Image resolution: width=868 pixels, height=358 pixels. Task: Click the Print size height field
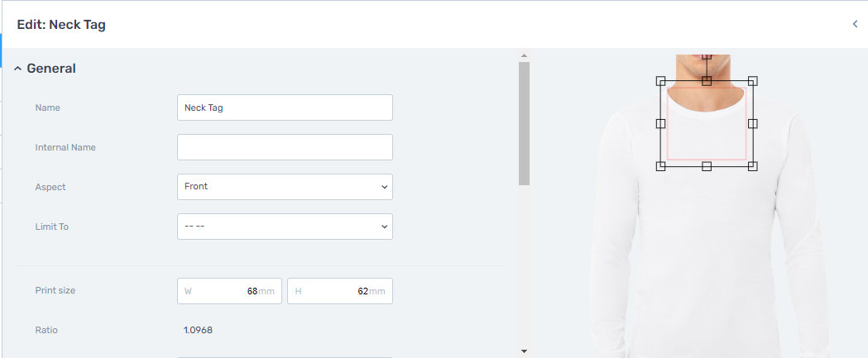(x=340, y=291)
